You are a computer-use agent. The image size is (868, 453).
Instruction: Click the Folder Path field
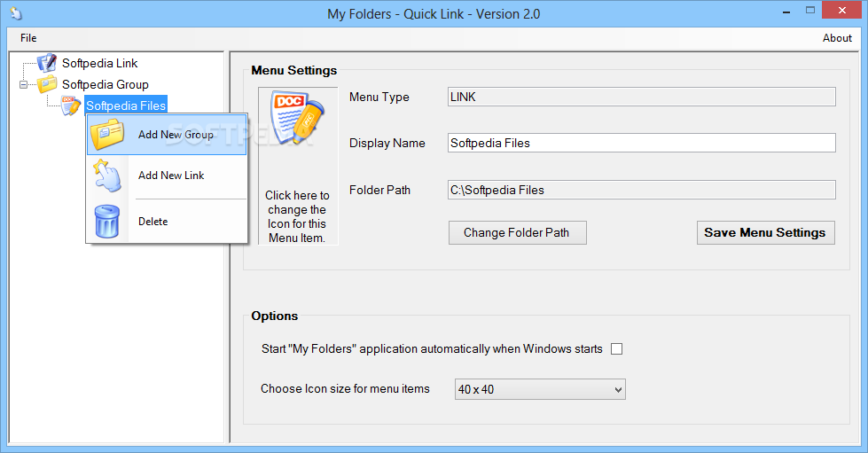[642, 190]
